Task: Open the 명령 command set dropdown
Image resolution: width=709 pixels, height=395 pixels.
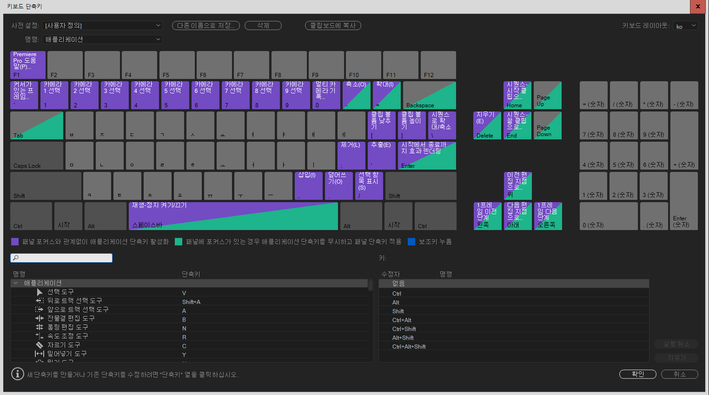Action: coord(103,40)
